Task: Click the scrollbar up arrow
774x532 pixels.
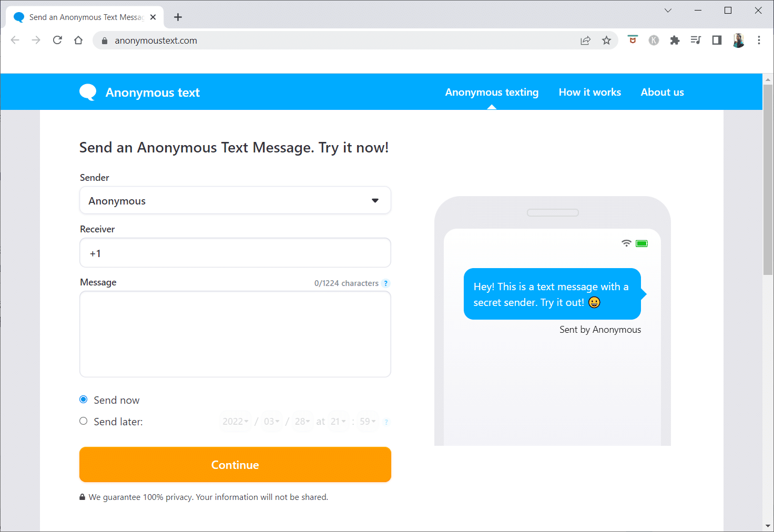Action: (768, 79)
